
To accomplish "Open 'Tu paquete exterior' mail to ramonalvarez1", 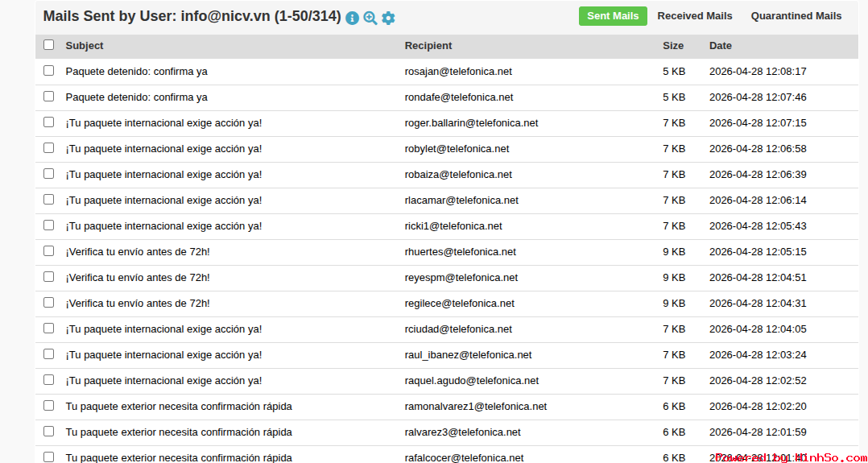I will [178, 407].
